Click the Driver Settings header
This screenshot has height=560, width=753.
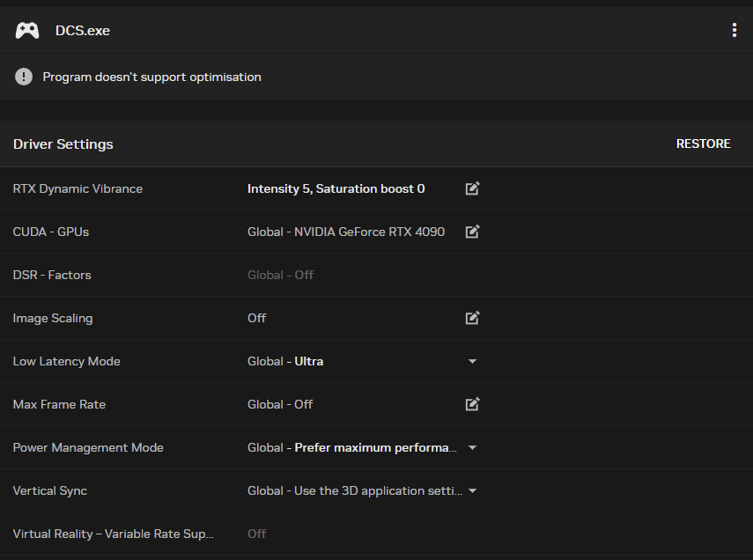[x=63, y=144]
